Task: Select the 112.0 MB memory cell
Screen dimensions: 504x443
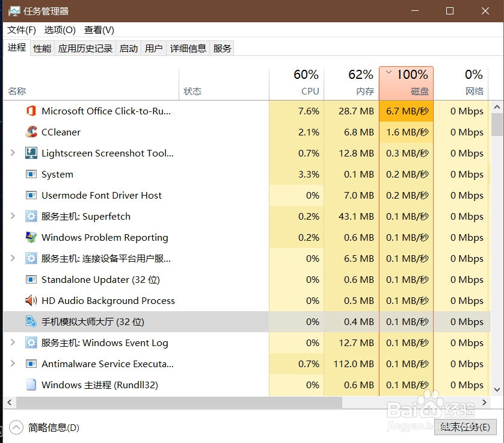Action: [x=351, y=364]
